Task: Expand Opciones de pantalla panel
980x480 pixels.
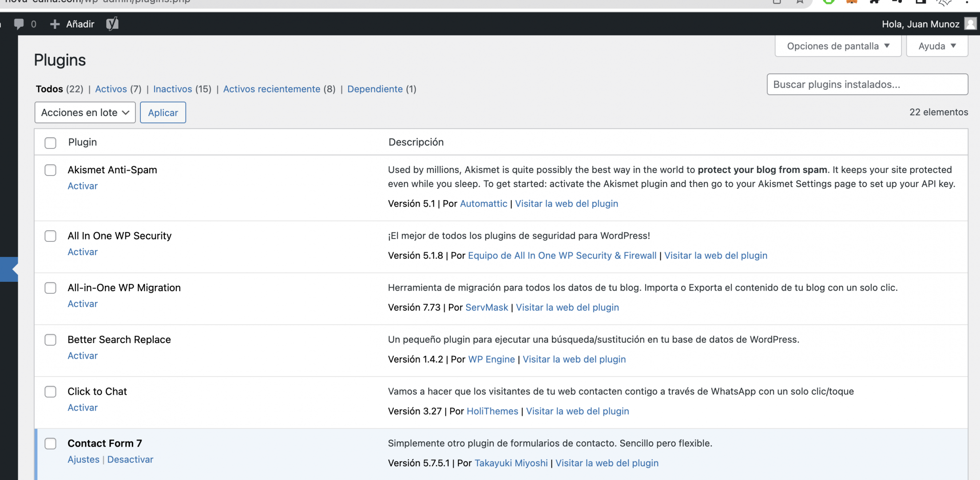Action: pyautogui.click(x=838, y=46)
